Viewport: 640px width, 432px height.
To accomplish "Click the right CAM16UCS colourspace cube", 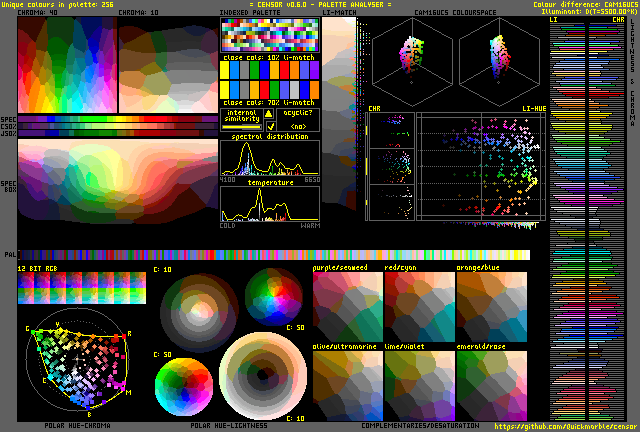I will pyautogui.click(x=499, y=61).
